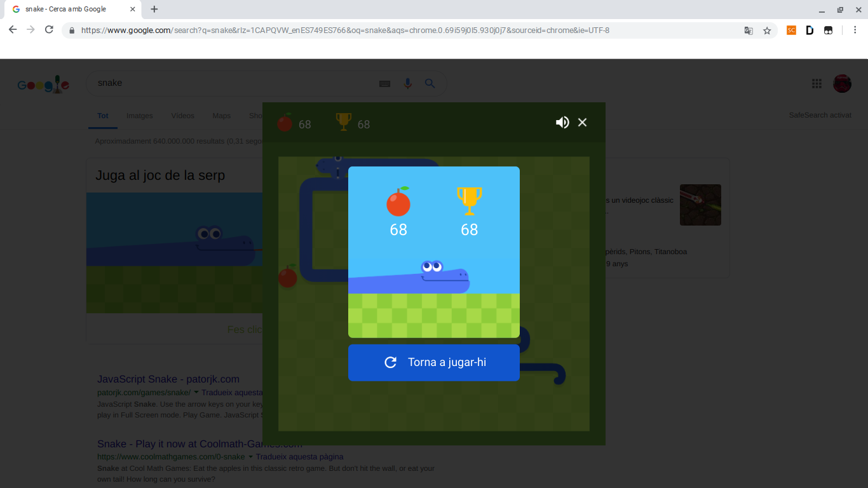The height and width of the screenshot is (488, 868).
Task: Select the Vídeos search tab
Action: point(182,116)
